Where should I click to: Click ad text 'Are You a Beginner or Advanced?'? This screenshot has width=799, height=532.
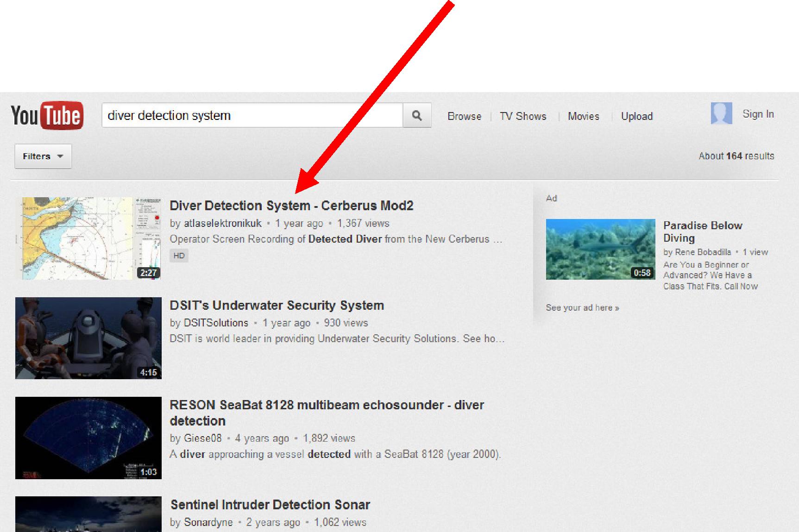(710, 275)
